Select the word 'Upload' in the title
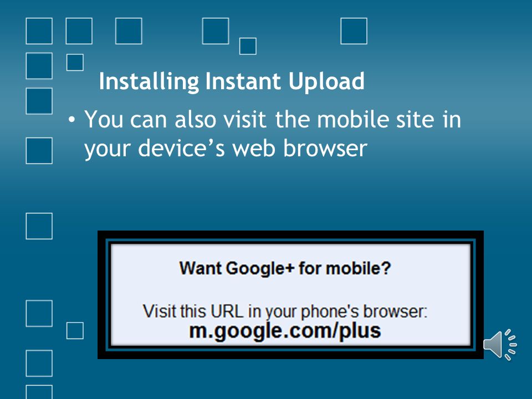 pos(327,81)
